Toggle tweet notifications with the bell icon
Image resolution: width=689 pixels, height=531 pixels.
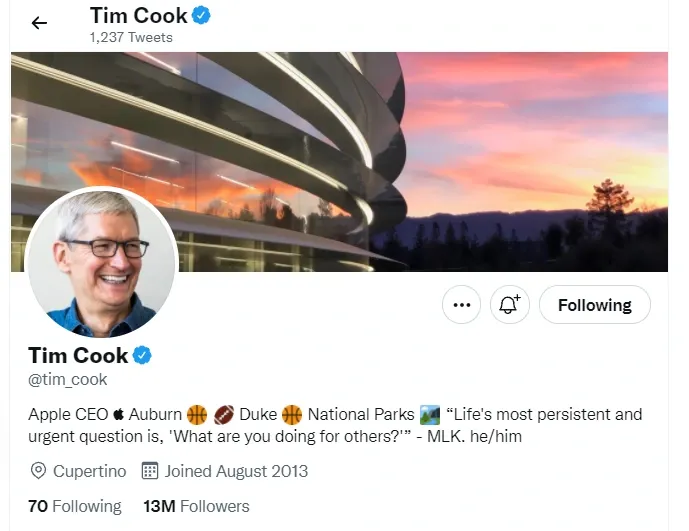click(509, 305)
